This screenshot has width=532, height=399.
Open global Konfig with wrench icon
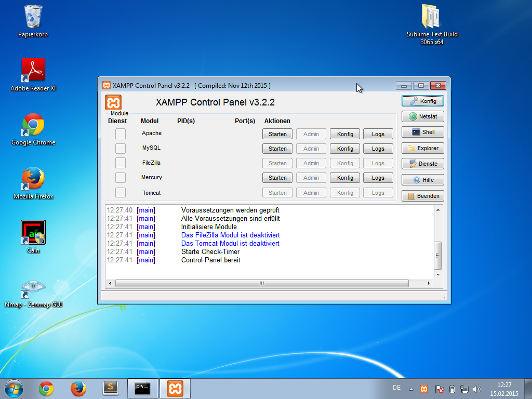tap(423, 101)
